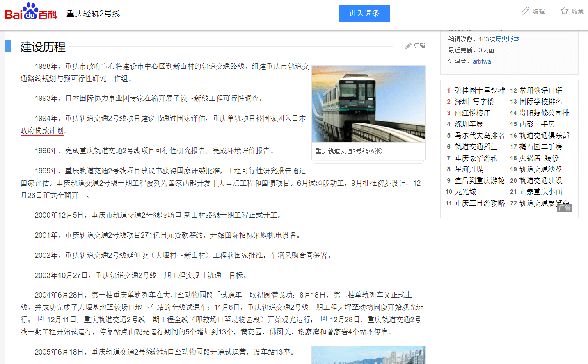588x364 pixels.
Task: Click the star favorite icon in header
Action: click(x=565, y=11)
